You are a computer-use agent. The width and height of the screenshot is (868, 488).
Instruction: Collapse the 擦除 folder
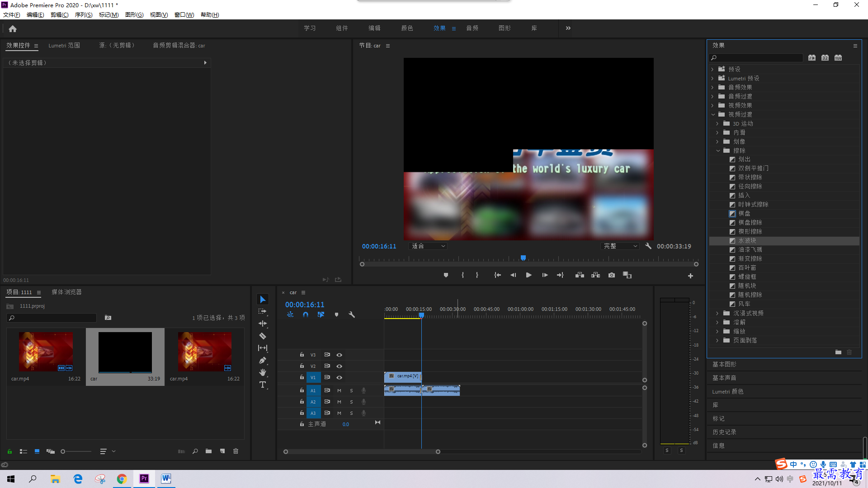click(718, 150)
